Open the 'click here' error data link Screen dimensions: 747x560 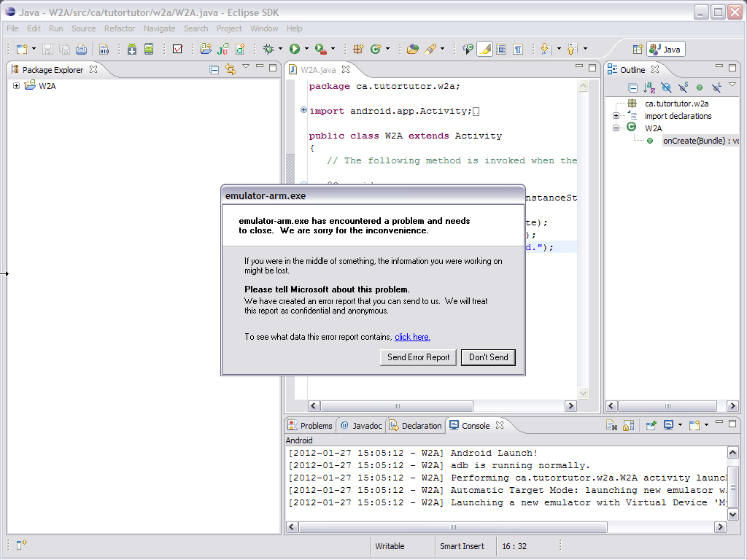(412, 337)
